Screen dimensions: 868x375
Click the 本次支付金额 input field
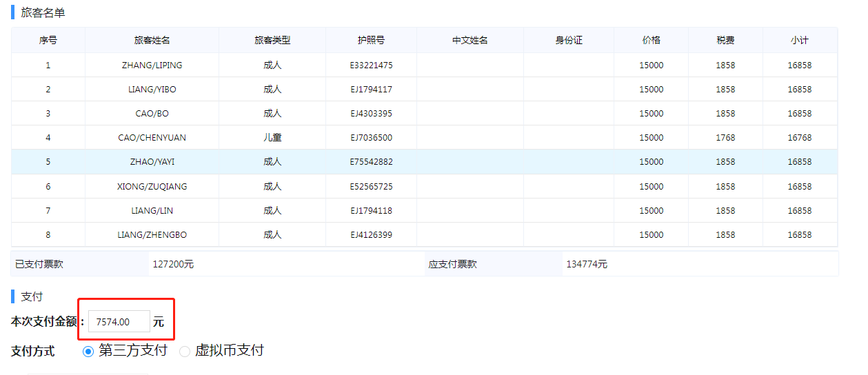119,322
